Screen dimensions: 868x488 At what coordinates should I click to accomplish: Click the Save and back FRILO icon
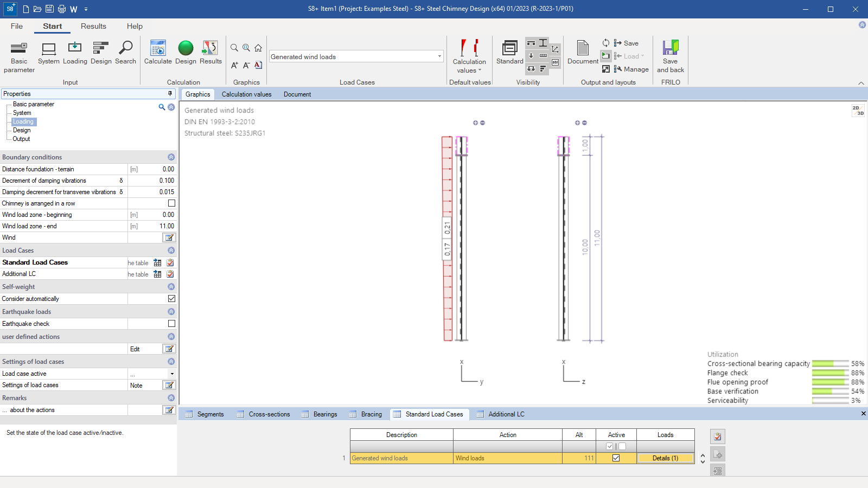click(671, 57)
